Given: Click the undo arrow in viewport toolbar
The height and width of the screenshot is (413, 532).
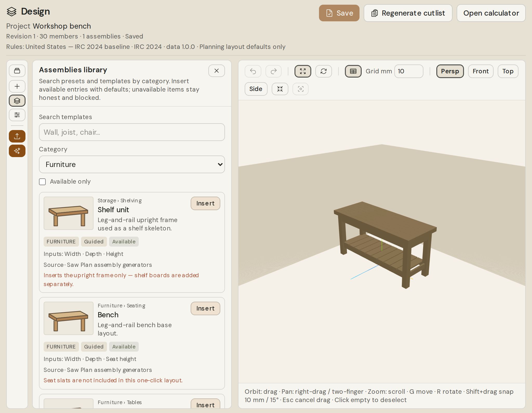Looking at the screenshot, I should (253, 71).
